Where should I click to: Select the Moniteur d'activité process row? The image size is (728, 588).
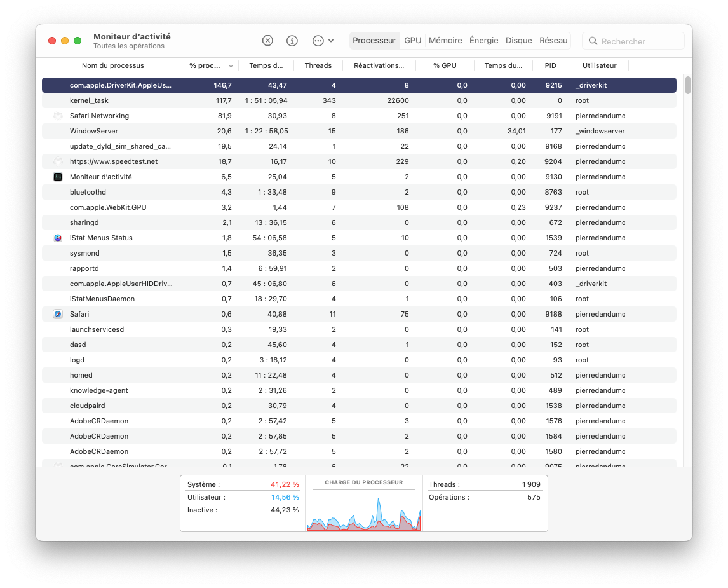359,177
